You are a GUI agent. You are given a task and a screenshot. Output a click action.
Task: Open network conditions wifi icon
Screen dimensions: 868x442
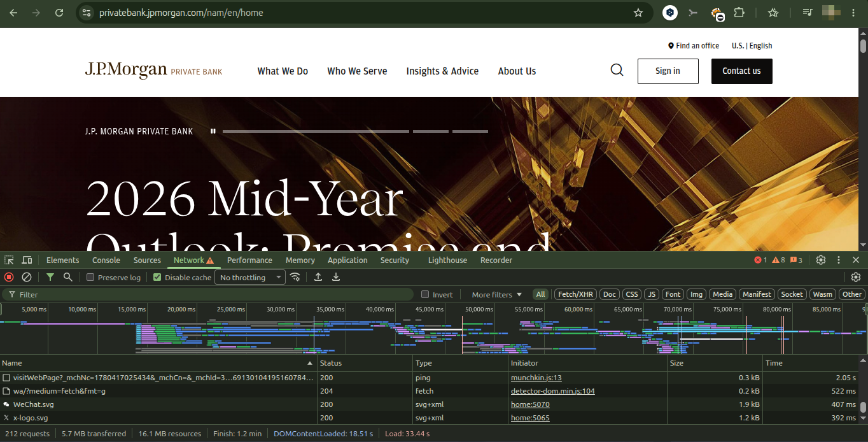[295, 277]
